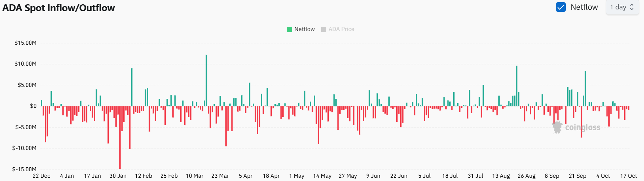Click the 14 May date label

322,176
